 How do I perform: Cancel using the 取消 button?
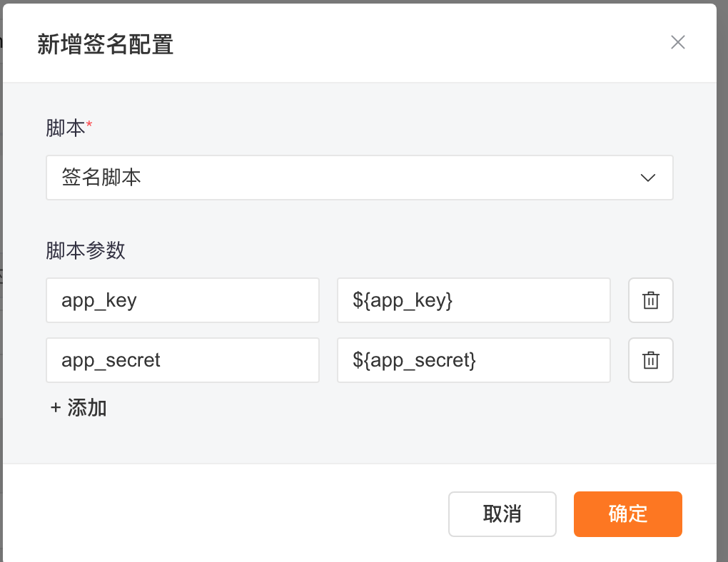click(502, 514)
